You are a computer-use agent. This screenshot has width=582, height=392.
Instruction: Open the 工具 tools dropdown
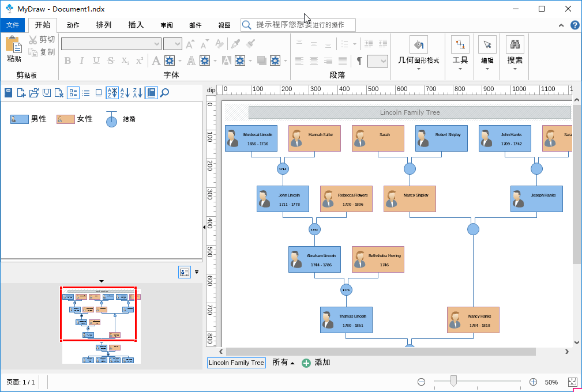point(460,69)
